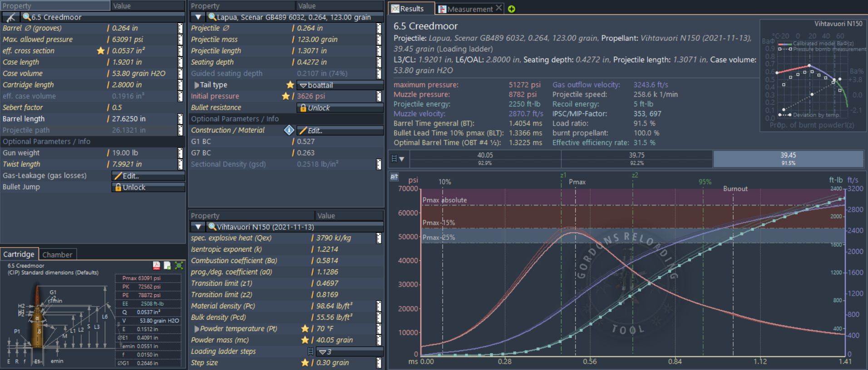Collapse the Lapua Scenar projectile section
868x370 pixels.
tap(198, 17)
